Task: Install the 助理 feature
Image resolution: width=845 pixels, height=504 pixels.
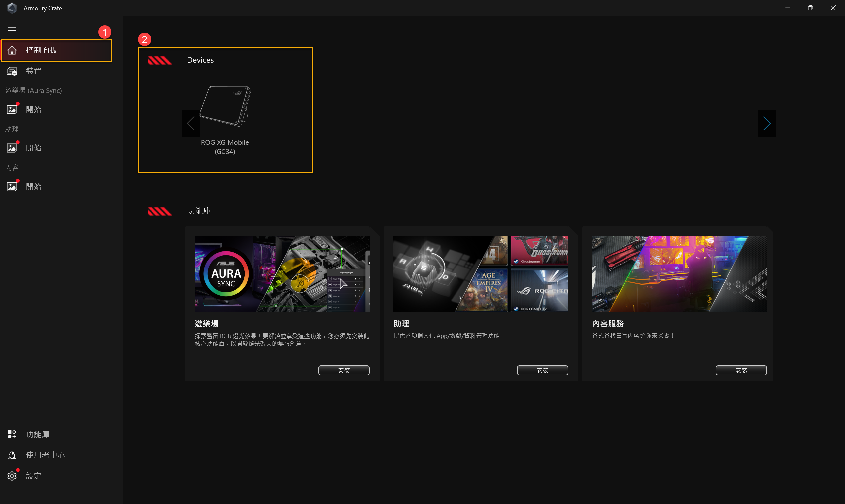Action: pos(542,370)
